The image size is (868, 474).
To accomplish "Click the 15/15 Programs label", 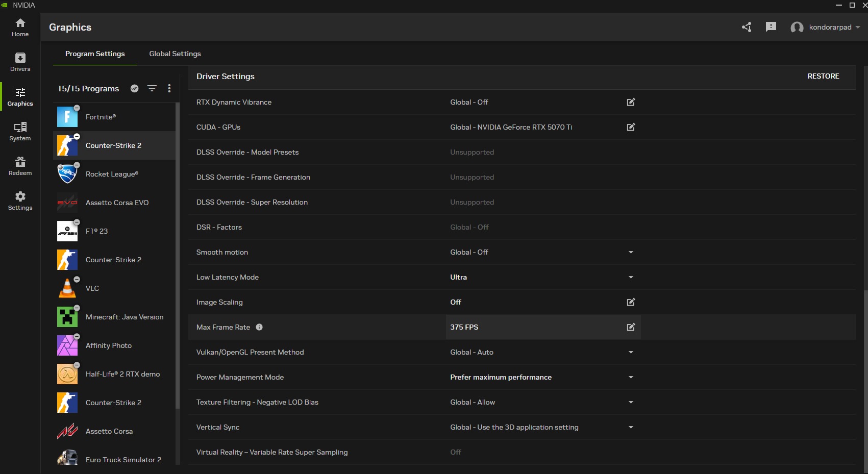I will coord(88,88).
